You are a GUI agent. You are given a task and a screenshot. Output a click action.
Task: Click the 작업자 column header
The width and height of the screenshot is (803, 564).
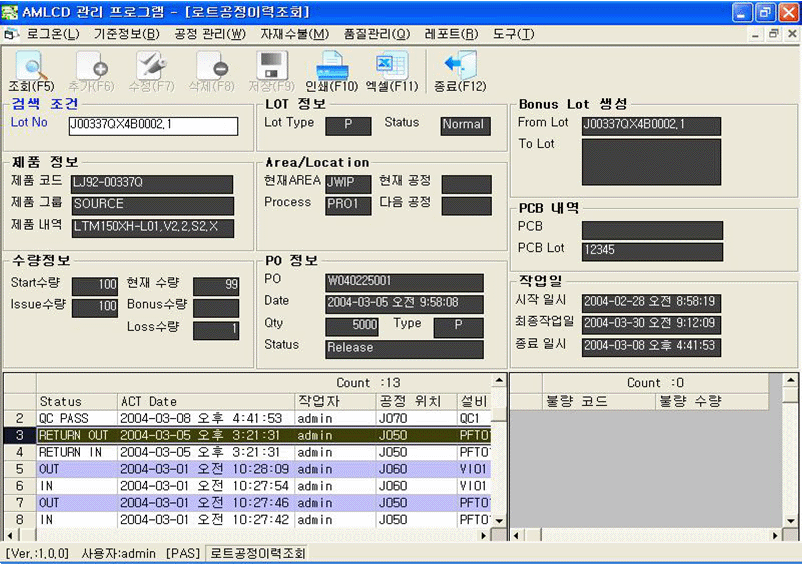(x=335, y=402)
